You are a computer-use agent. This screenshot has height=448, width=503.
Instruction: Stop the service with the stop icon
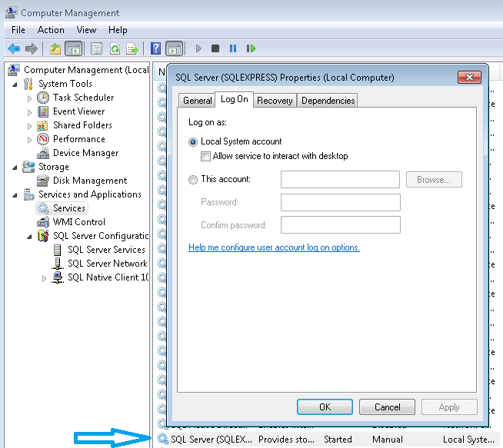pyautogui.click(x=215, y=48)
